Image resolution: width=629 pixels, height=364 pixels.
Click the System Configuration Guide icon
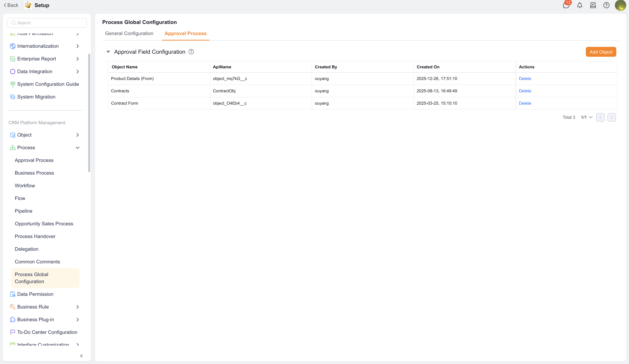point(13,84)
